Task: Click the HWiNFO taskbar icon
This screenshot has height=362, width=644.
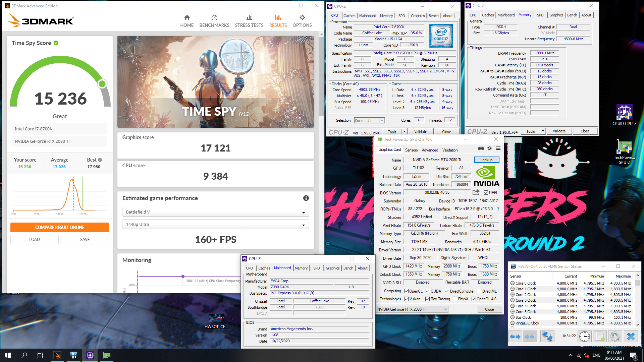Action: pyautogui.click(x=74, y=355)
